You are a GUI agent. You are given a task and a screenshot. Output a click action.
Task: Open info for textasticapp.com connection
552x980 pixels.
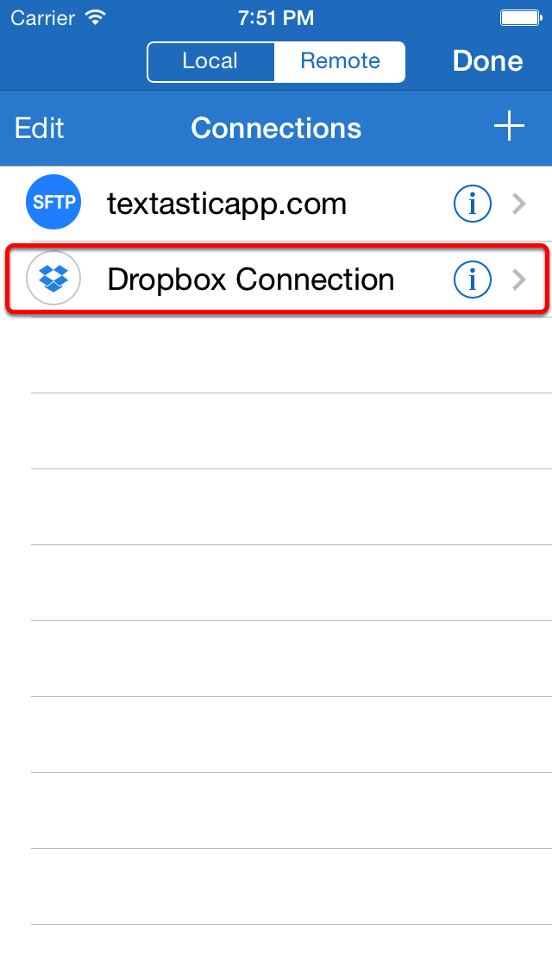coord(472,204)
